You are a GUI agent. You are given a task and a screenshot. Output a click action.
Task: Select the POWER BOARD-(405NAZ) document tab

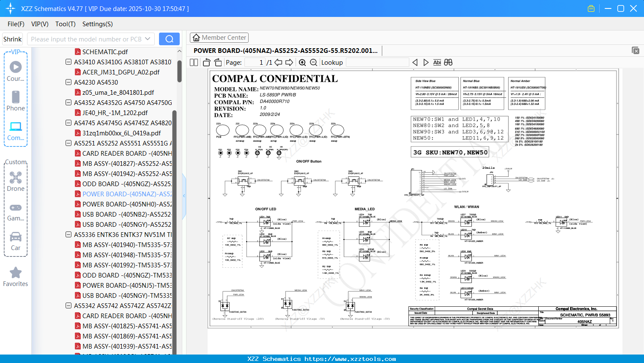tap(286, 50)
